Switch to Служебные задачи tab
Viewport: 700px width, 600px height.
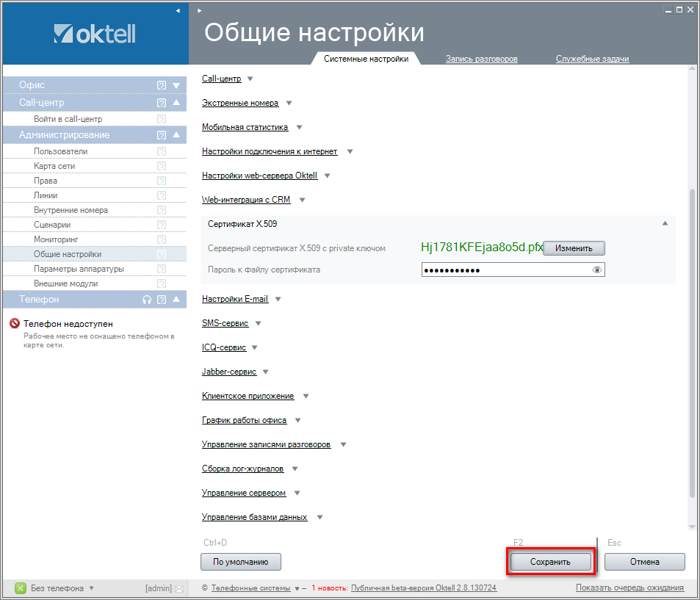coord(592,59)
